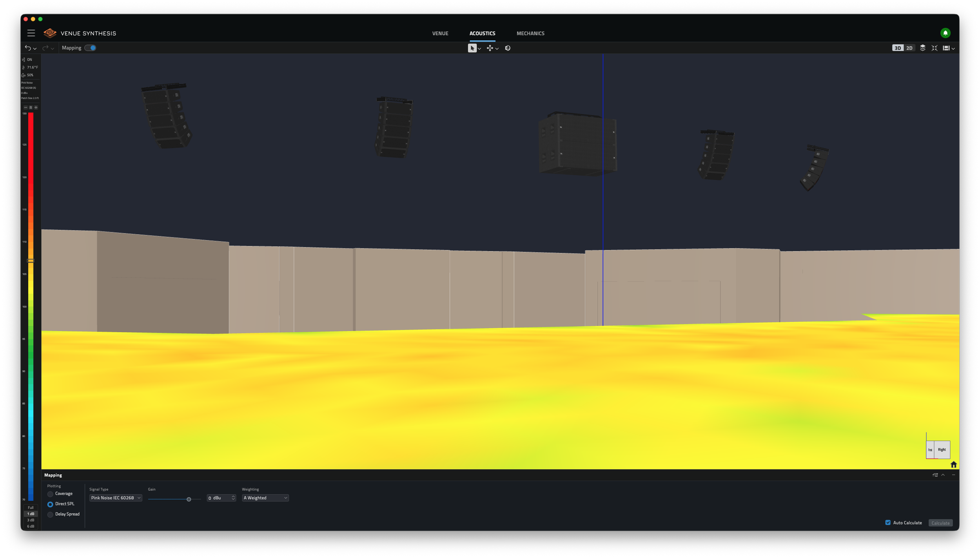Open the Signal Type Pink Noise dropdown
980x558 pixels.
pos(116,498)
